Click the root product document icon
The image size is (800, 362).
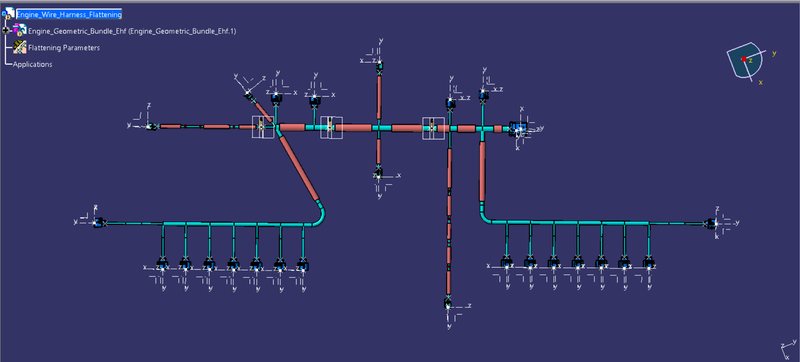[x=9, y=14]
